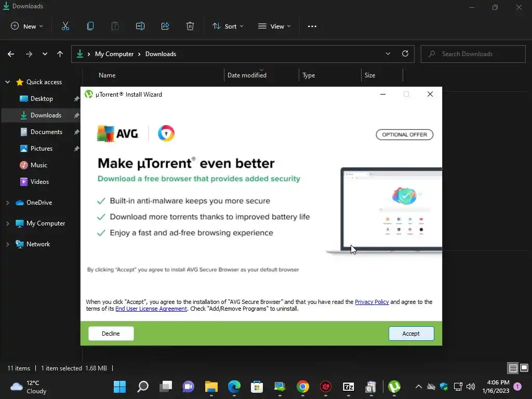
Task: Click the OPTIONAL OFFER badge
Action: click(x=404, y=135)
